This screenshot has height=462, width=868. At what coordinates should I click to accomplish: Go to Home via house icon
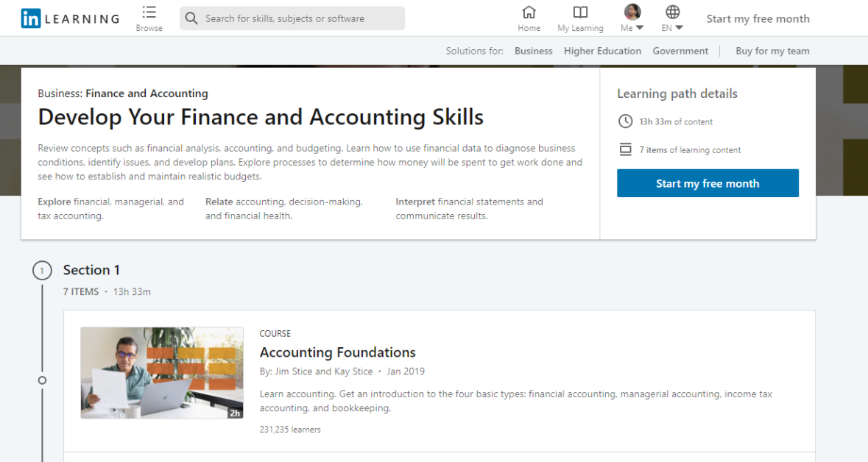529,13
